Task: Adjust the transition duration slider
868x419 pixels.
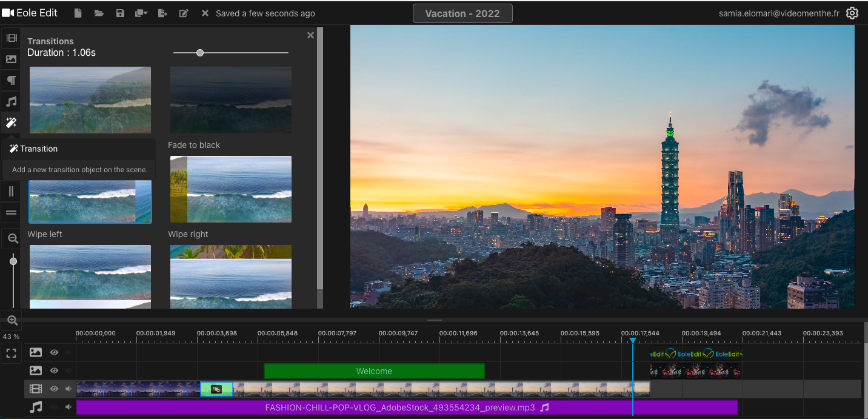Action: pos(200,53)
